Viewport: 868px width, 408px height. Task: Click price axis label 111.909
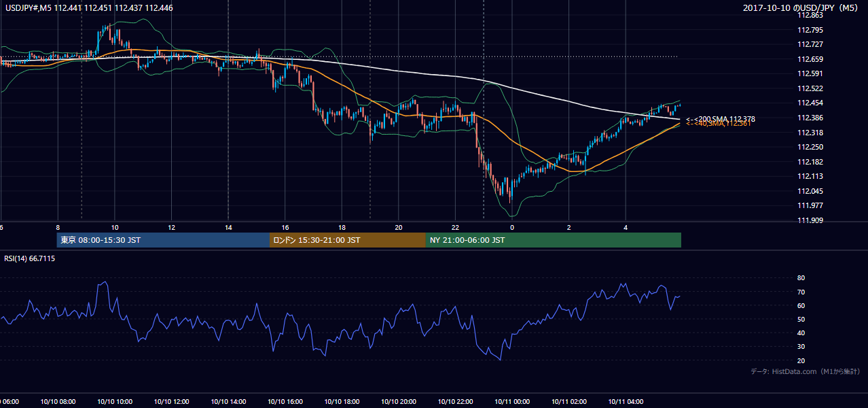(x=810, y=220)
